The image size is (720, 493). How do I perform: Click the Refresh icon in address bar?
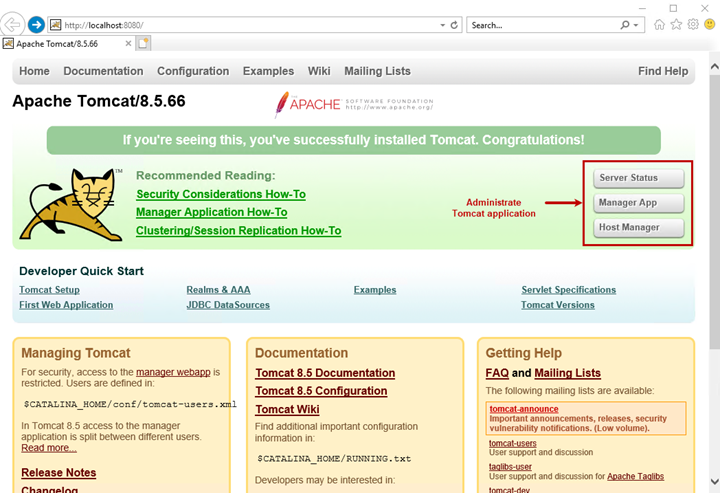tap(454, 25)
